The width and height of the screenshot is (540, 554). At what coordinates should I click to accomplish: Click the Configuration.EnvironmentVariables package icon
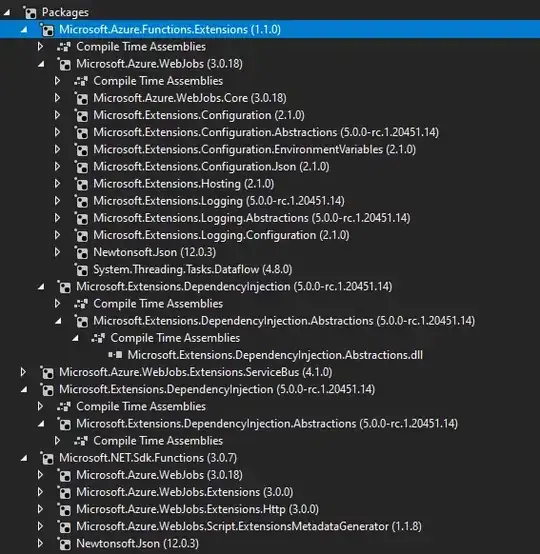coord(81,150)
